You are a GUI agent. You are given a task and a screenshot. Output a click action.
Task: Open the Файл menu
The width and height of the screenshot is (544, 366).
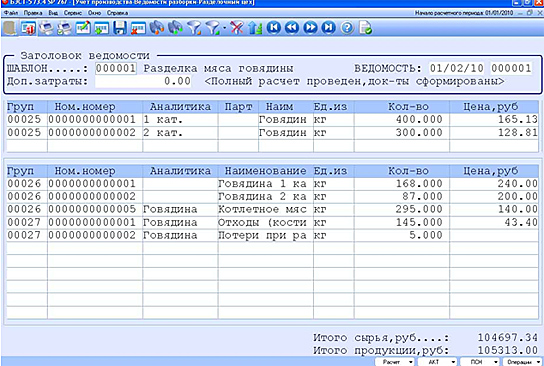pyautogui.click(x=11, y=13)
